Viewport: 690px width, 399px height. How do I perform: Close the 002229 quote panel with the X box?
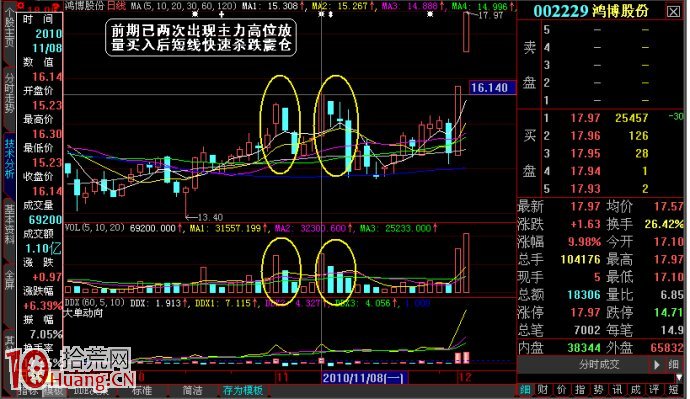click(x=673, y=11)
